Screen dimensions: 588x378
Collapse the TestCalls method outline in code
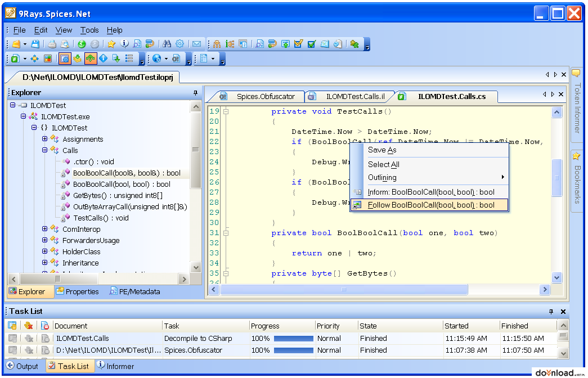[226, 111]
